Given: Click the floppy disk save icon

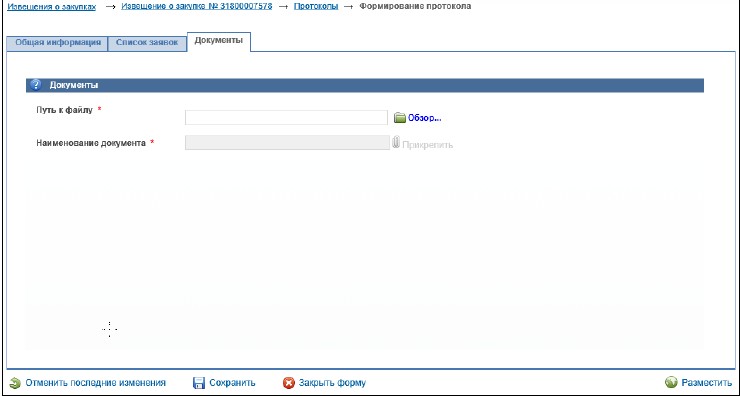Looking at the screenshot, I should point(199,383).
